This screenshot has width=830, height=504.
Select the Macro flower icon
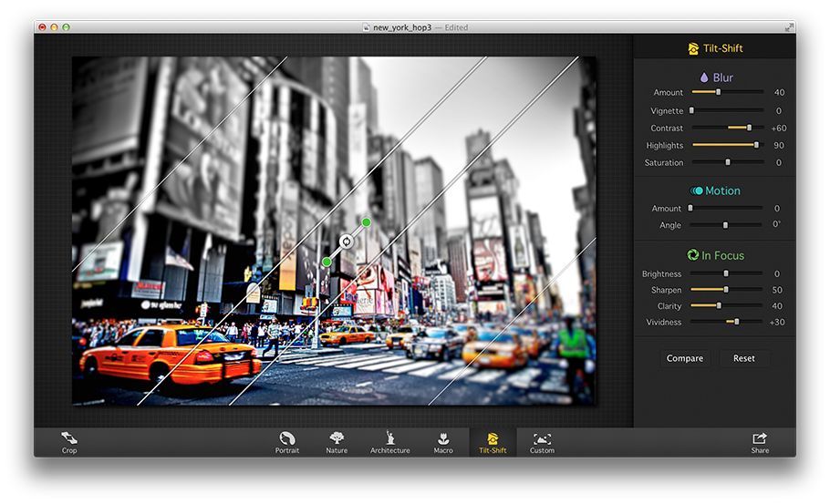click(443, 438)
